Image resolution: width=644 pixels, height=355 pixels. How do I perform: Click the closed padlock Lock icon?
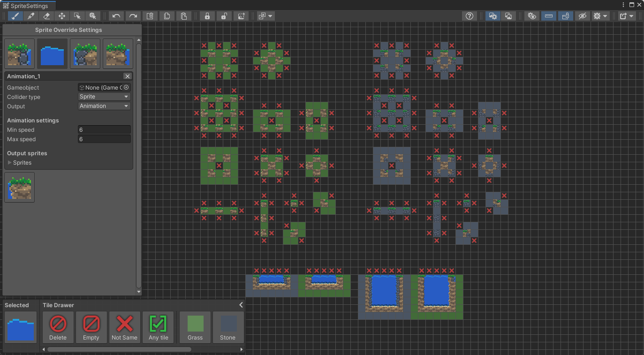click(207, 16)
